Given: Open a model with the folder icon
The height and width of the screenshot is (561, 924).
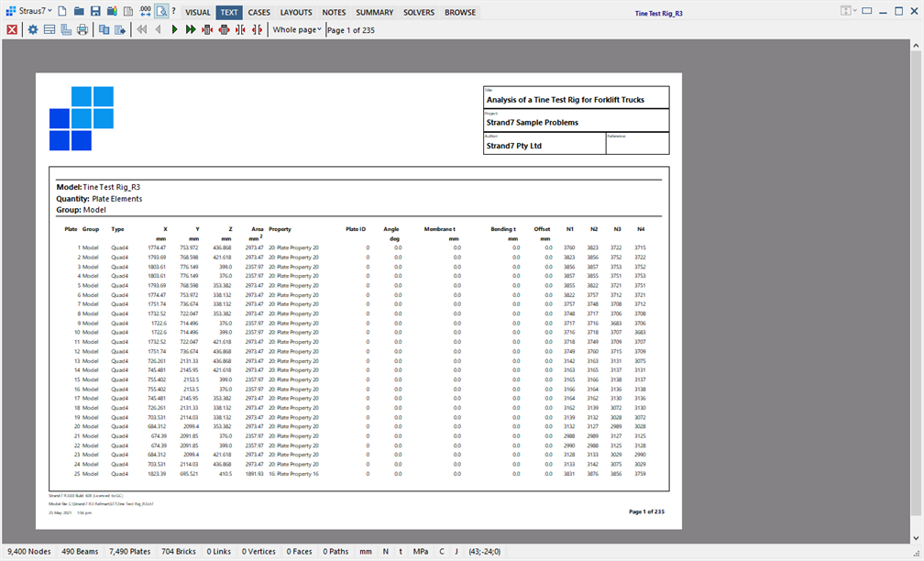Looking at the screenshot, I should click(79, 11).
